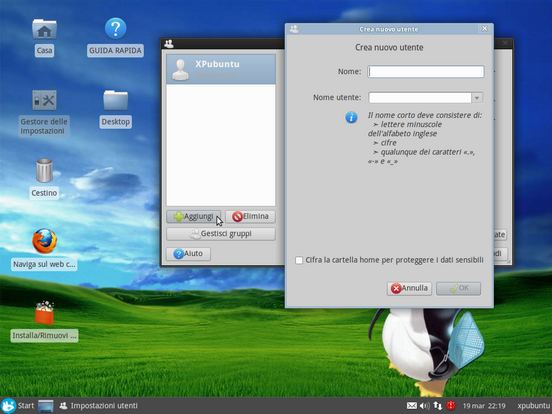Image resolution: width=552 pixels, height=414 pixels.
Task: Click the volume icon in system tray
Action: pos(425,406)
